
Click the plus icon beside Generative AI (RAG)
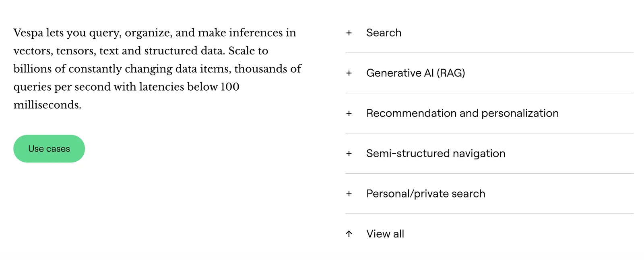(x=349, y=73)
